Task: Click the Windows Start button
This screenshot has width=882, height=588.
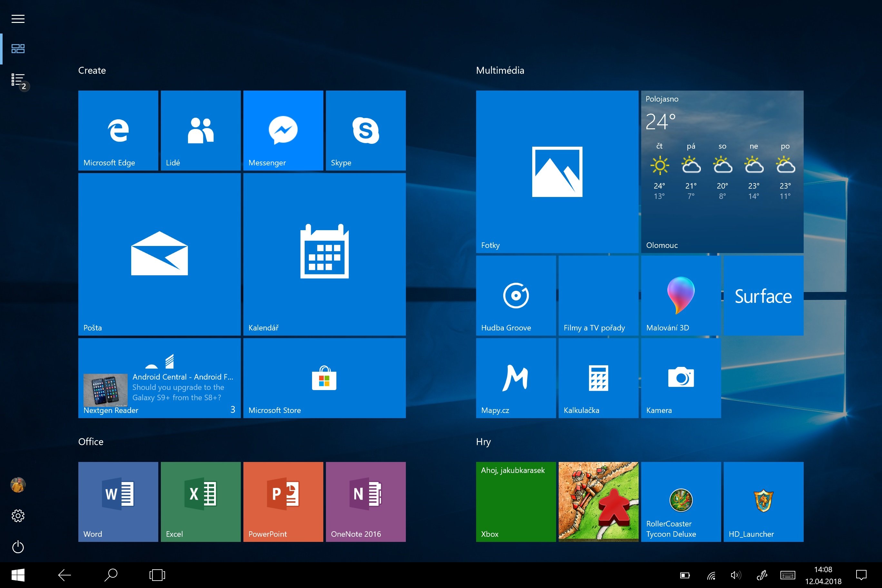Action: 18,575
